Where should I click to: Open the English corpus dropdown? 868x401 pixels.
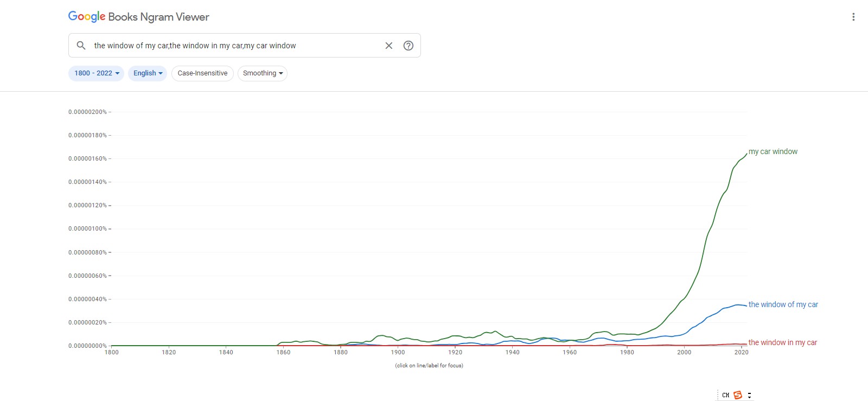148,73
